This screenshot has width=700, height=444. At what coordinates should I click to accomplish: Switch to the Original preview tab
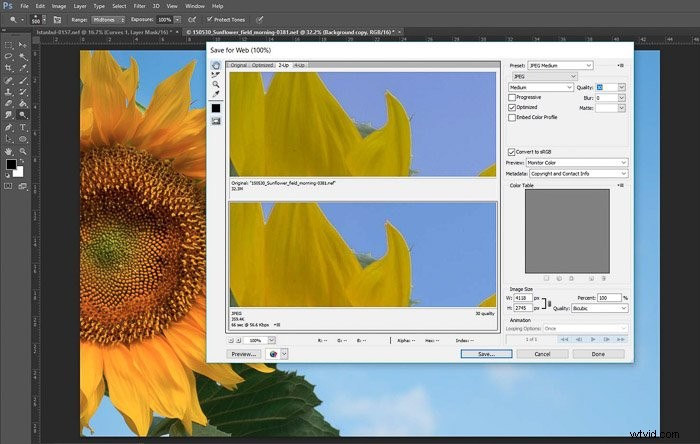(238, 65)
